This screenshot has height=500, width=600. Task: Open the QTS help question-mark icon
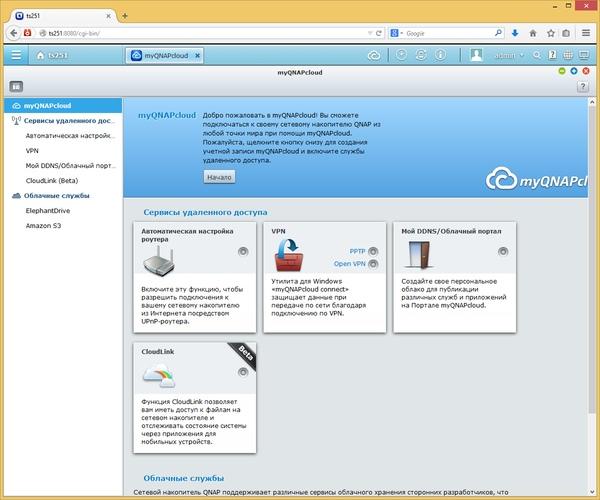(552, 55)
